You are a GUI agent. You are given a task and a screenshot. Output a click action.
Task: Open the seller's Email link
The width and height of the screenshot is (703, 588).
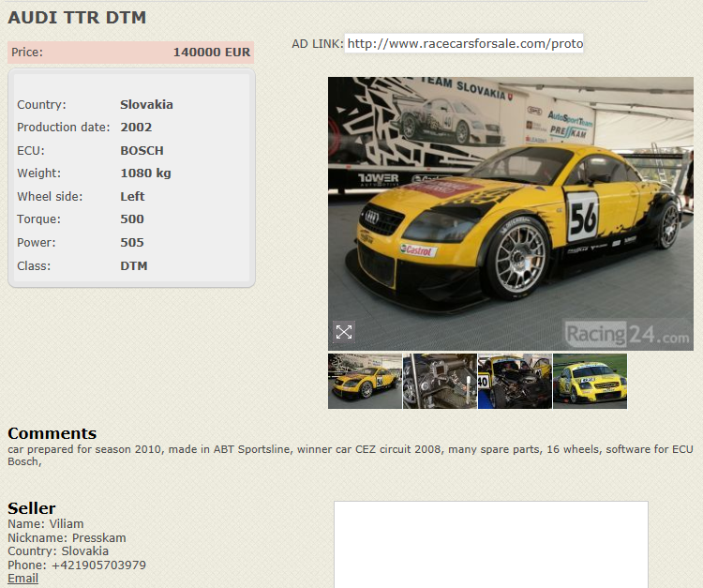click(23, 579)
